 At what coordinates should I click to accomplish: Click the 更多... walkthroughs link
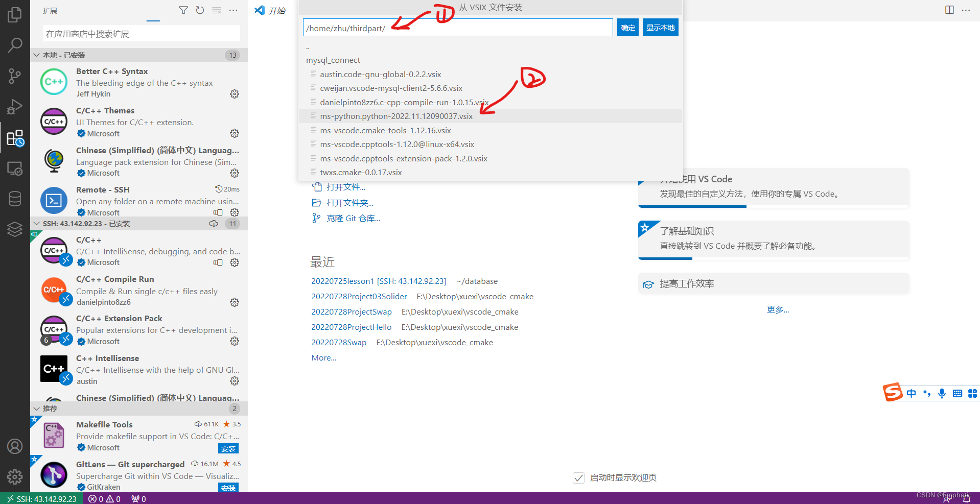[x=778, y=310]
